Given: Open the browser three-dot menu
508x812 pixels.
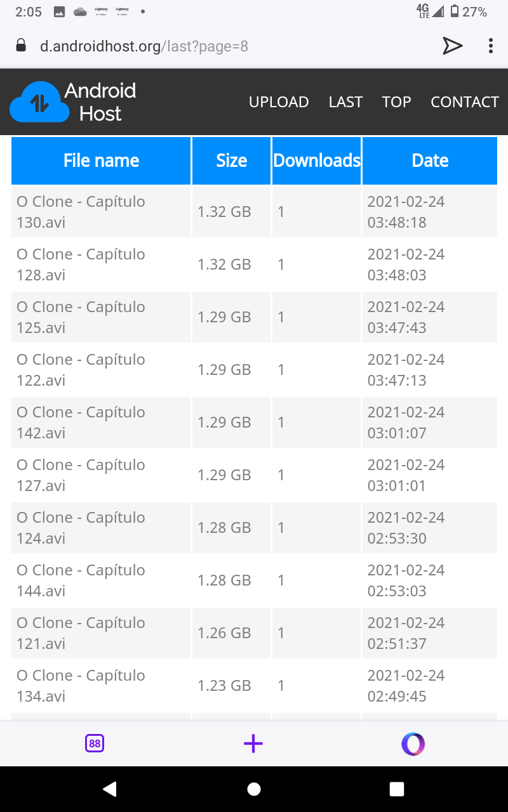Looking at the screenshot, I should point(490,46).
